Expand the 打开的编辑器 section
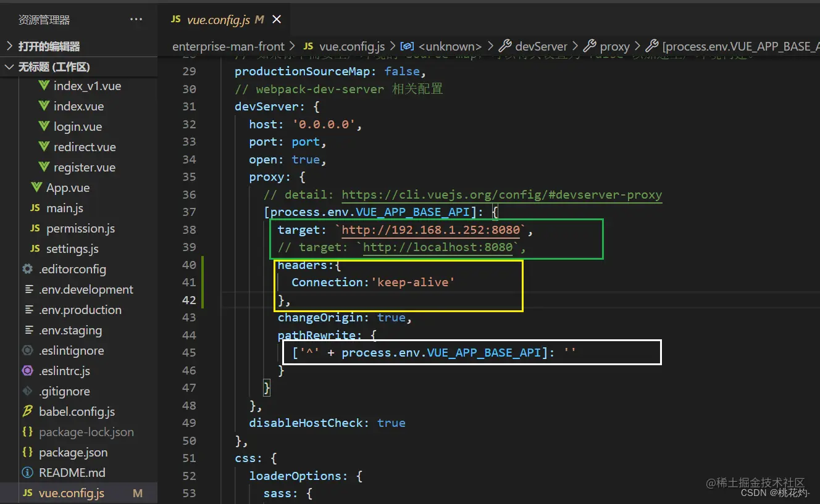This screenshot has width=820, height=504. (x=78, y=46)
